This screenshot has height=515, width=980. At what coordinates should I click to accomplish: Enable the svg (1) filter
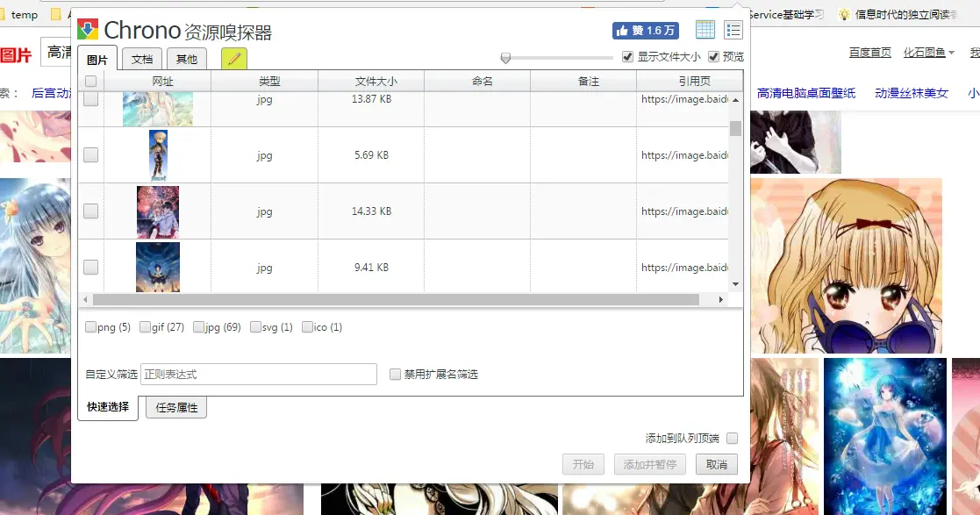255,327
